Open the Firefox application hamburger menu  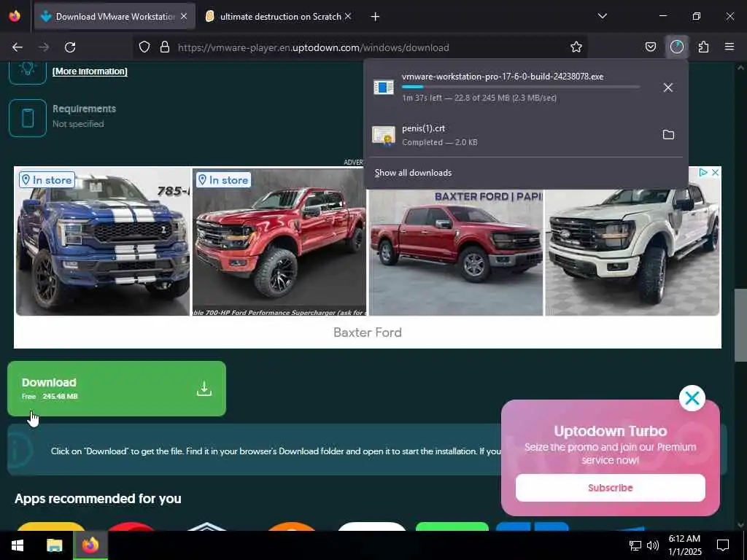pos(729,47)
